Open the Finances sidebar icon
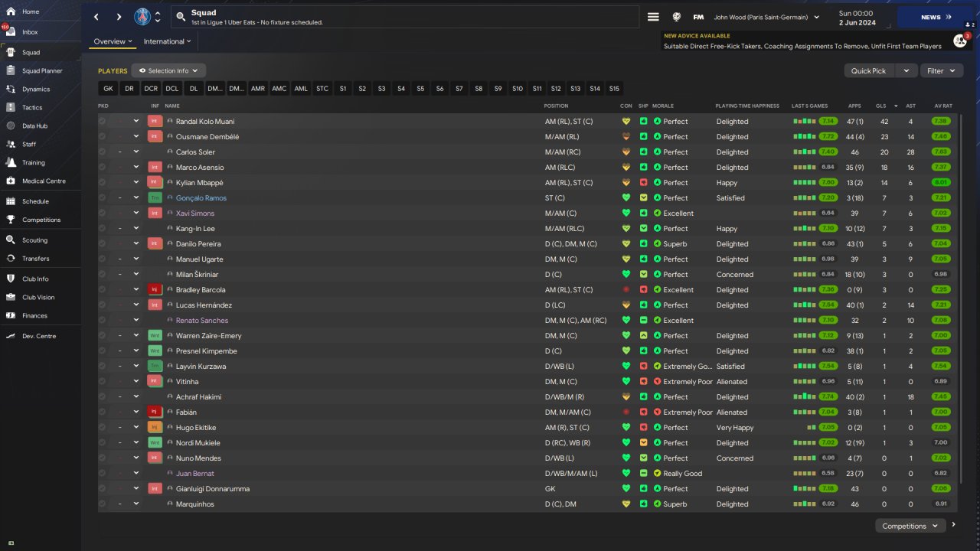 coord(11,315)
